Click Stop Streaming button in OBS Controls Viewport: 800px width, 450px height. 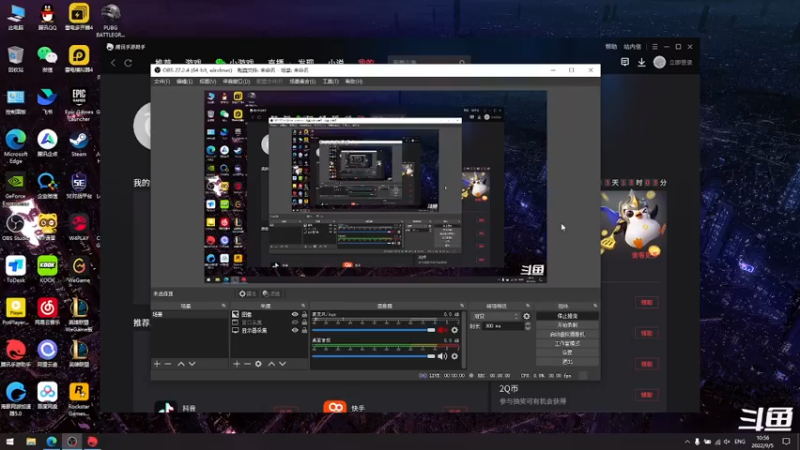pyautogui.click(x=567, y=316)
